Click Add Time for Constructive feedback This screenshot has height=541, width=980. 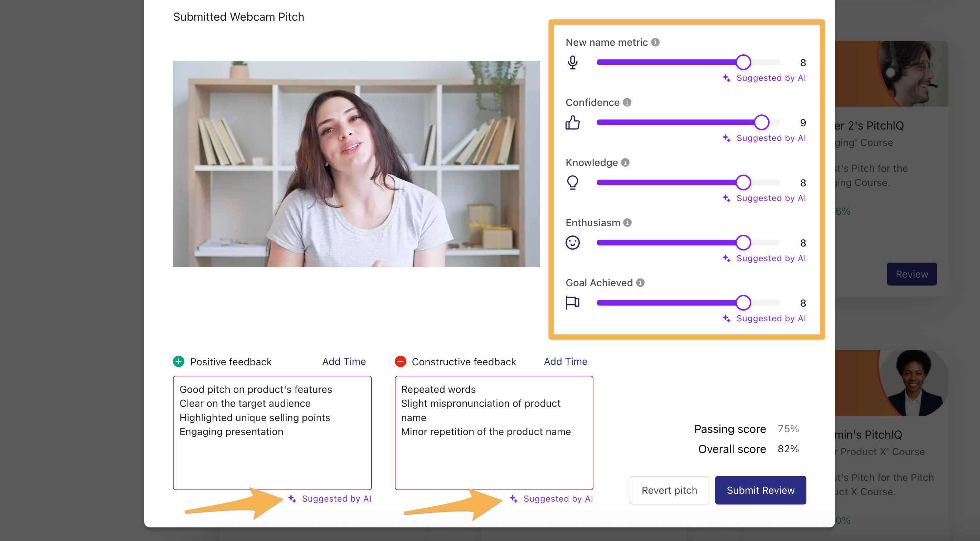(565, 361)
